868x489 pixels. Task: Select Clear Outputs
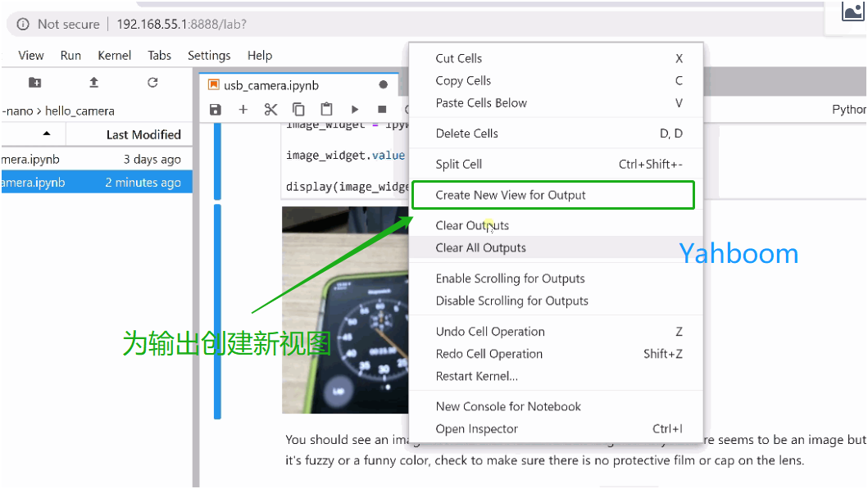(x=557, y=225)
